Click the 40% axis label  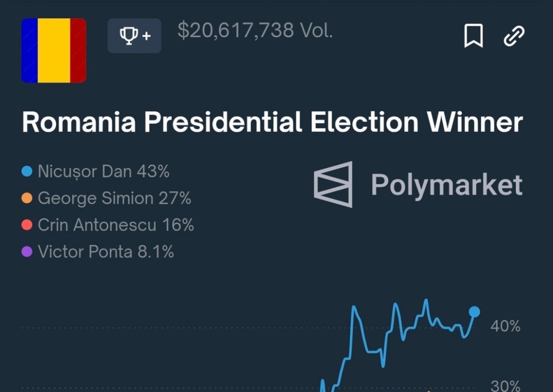505,326
